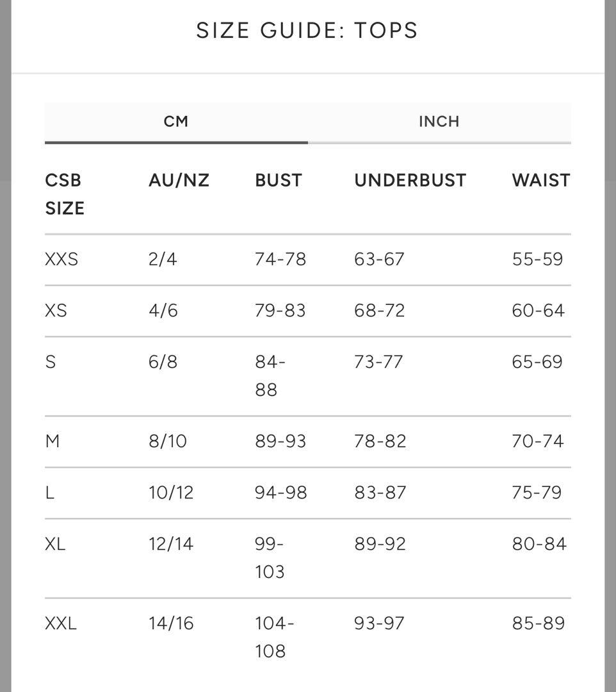The image size is (616, 692).
Task: Click the S size row label
Action: tap(51, 362)
